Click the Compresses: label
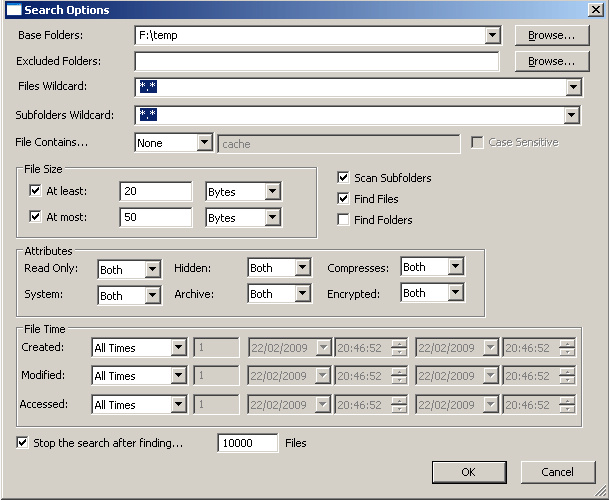Screen dimensions: 609x500 coord(358,268)
